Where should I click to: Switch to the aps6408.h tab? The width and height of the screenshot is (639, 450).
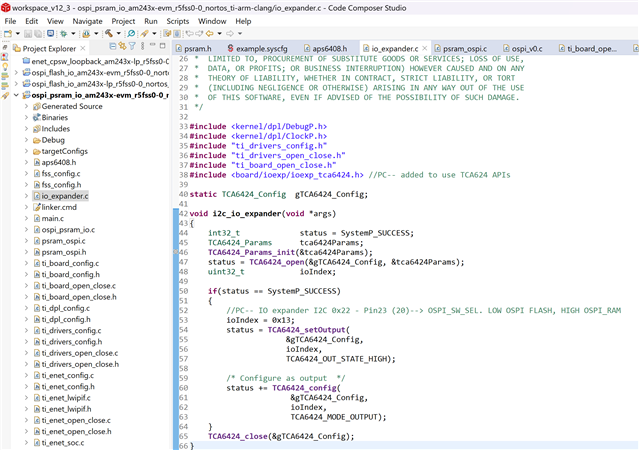click(325, 49)
